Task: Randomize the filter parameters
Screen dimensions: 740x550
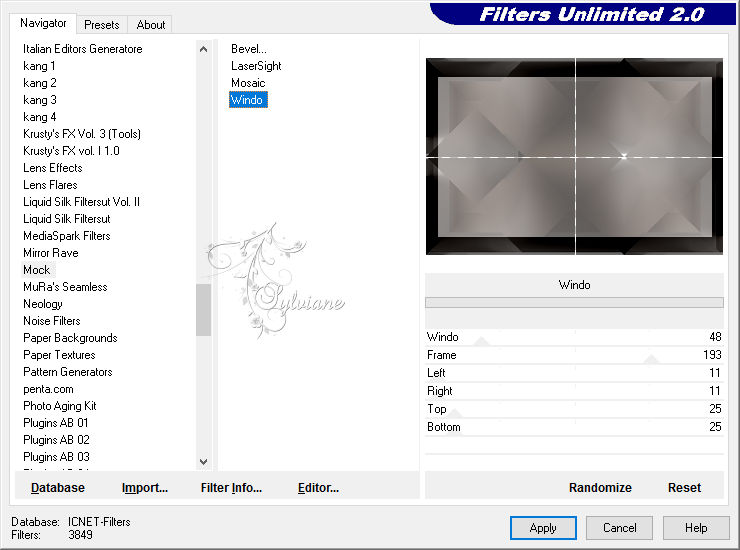Action: [600, 488]
